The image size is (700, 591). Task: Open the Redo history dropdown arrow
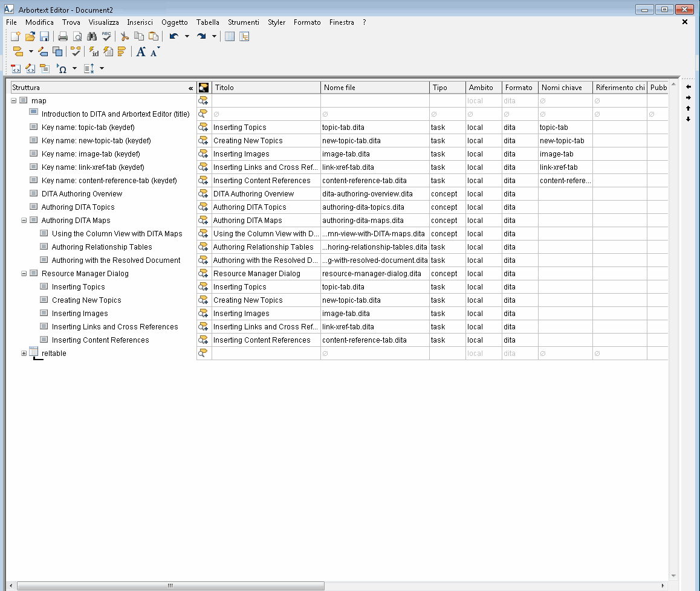[214, 37]
